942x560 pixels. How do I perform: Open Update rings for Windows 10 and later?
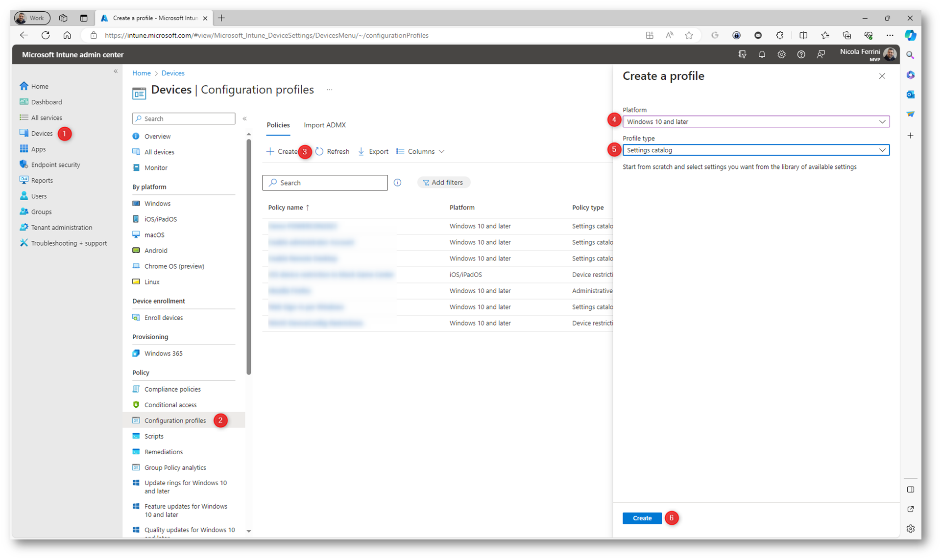point(180,487)
